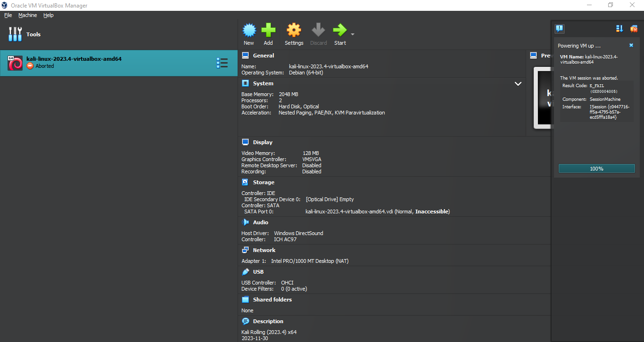
Task: Click the 100% progress bar
Action: pos(596,169)
